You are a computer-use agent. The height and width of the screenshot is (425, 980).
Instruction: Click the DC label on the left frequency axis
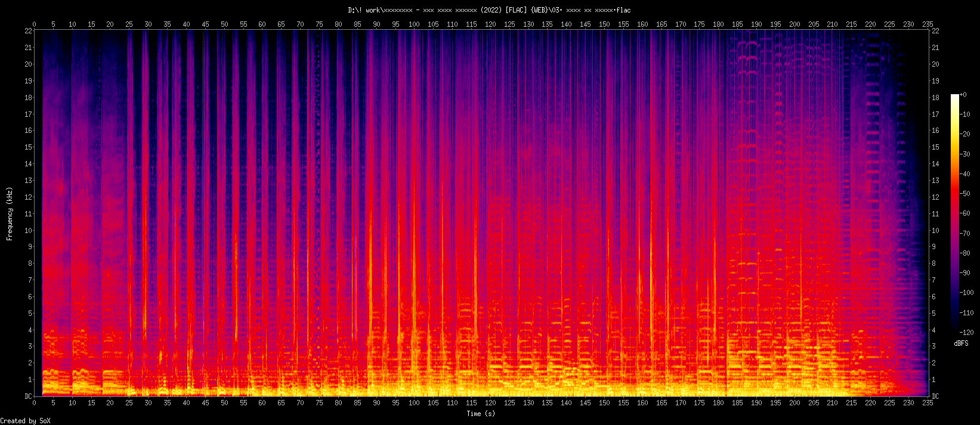point(28,396)
